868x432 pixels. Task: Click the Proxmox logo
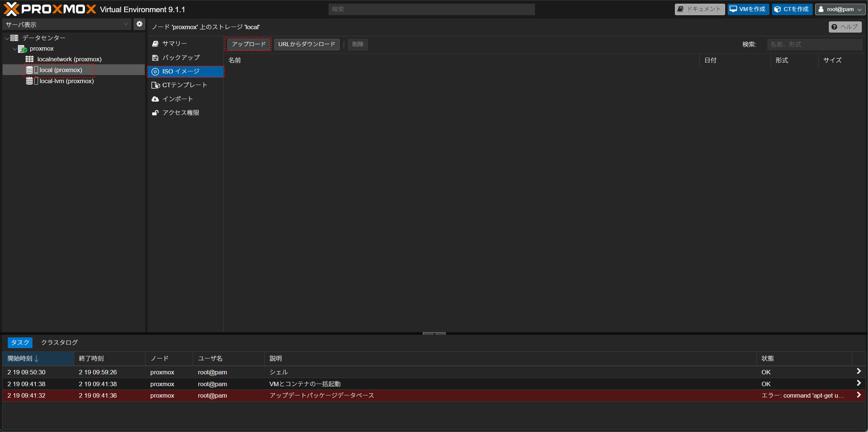tap(50, 9)
